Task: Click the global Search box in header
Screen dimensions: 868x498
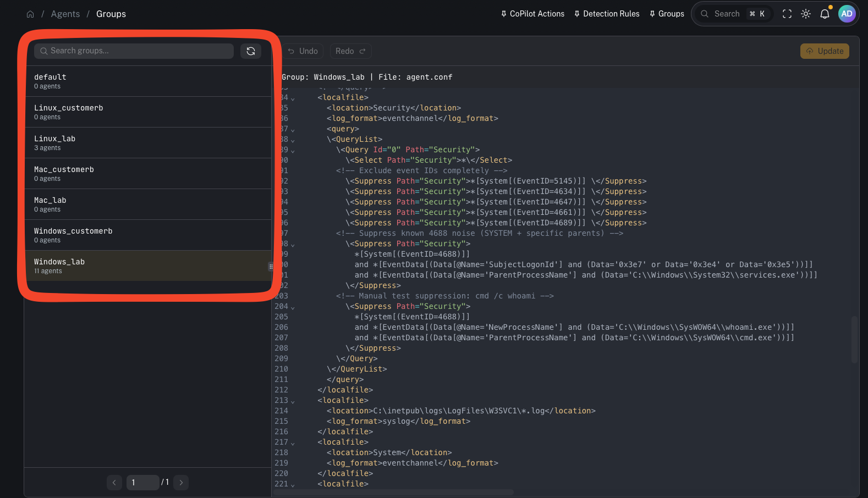Action: (734, 14)
